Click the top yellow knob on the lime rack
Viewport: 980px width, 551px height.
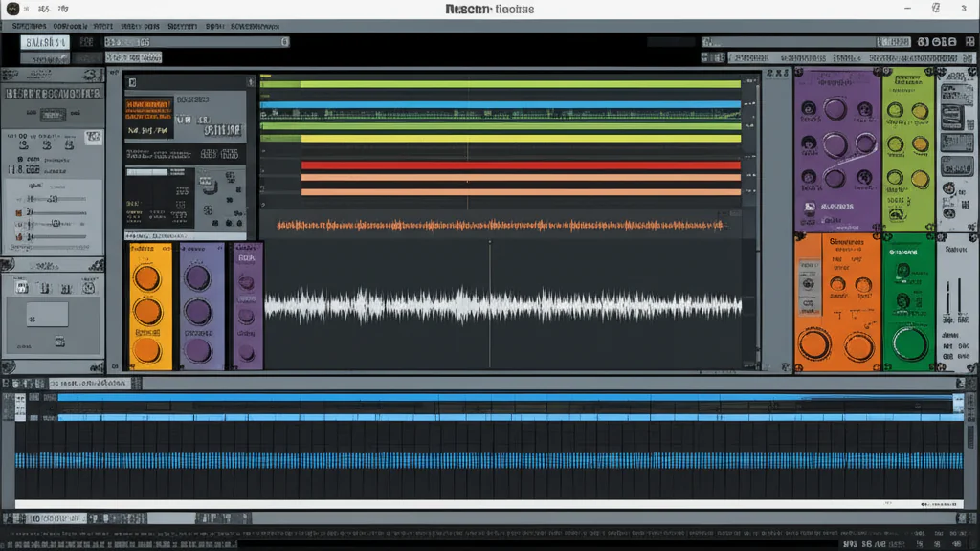click(x=920, y=111)
